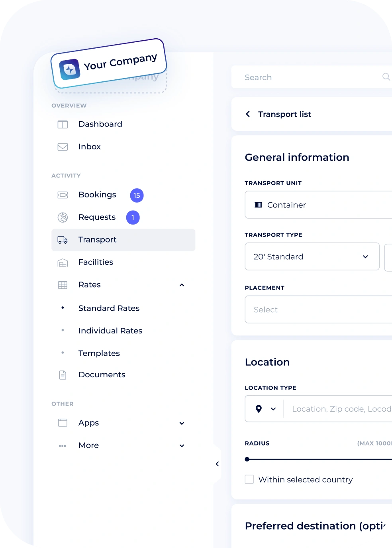Screen dimensions: 392x548
Task: Go back to Transport list
Action: coord(284,114)
